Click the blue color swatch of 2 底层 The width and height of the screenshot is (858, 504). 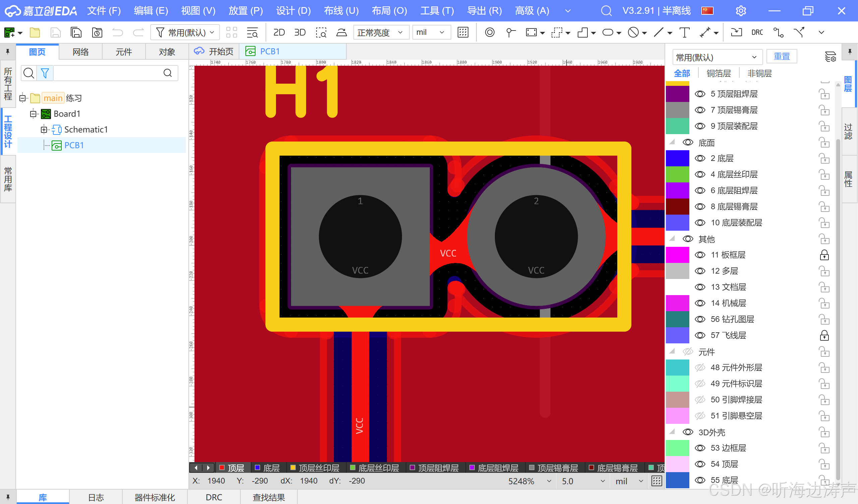pyautogui.click(x=677, y=158)
